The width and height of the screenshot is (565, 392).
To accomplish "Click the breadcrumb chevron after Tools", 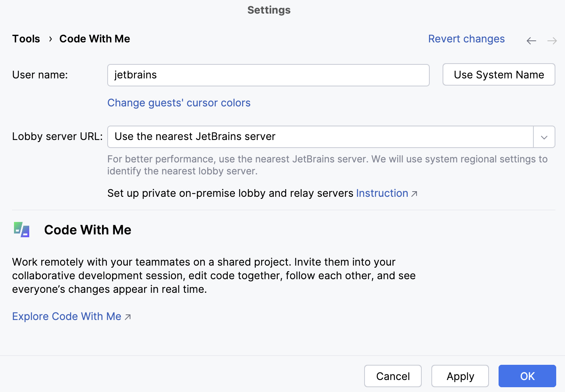I will pyautogui.click(x=50, y=39).
